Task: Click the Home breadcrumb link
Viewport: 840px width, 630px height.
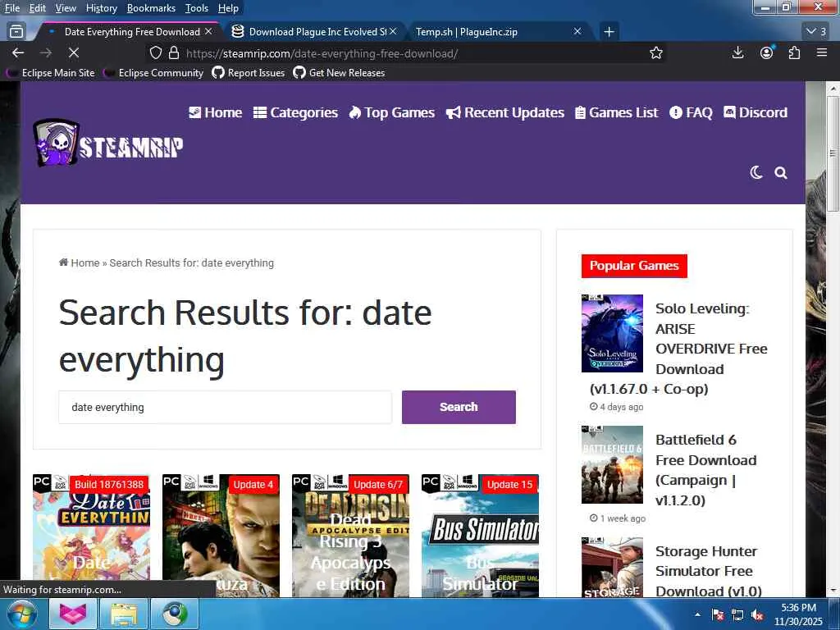Action: tap(80, 263)
